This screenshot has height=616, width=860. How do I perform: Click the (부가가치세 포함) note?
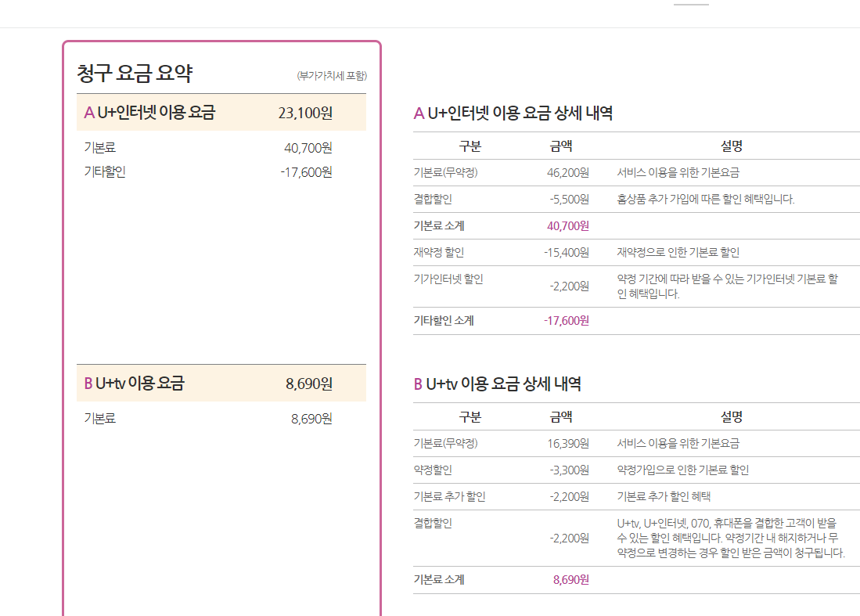[x=332, y=76]
